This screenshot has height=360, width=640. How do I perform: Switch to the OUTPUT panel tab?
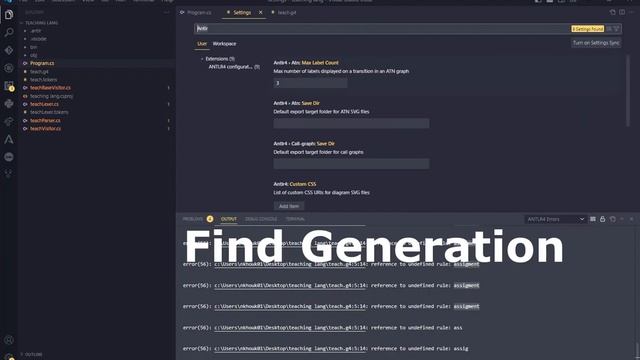pyautogui.click(x=229, y=219)
